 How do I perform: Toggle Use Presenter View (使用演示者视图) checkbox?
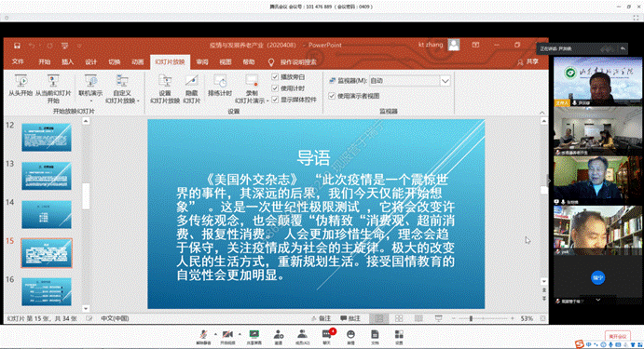click(x=332, y=96)
